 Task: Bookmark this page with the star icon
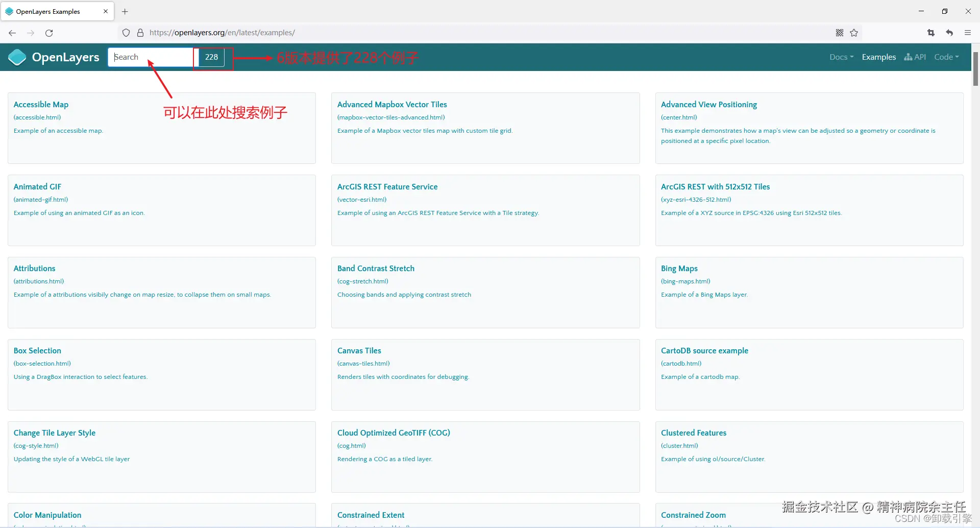854,33
